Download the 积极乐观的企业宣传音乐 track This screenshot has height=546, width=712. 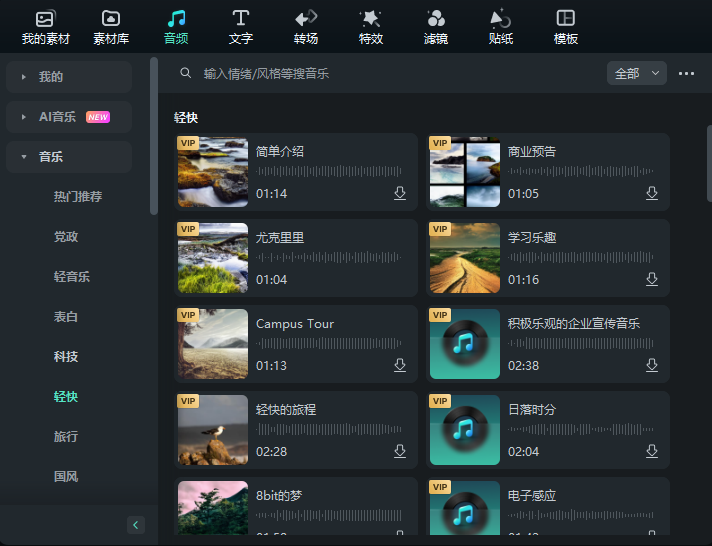pos(652,365)
